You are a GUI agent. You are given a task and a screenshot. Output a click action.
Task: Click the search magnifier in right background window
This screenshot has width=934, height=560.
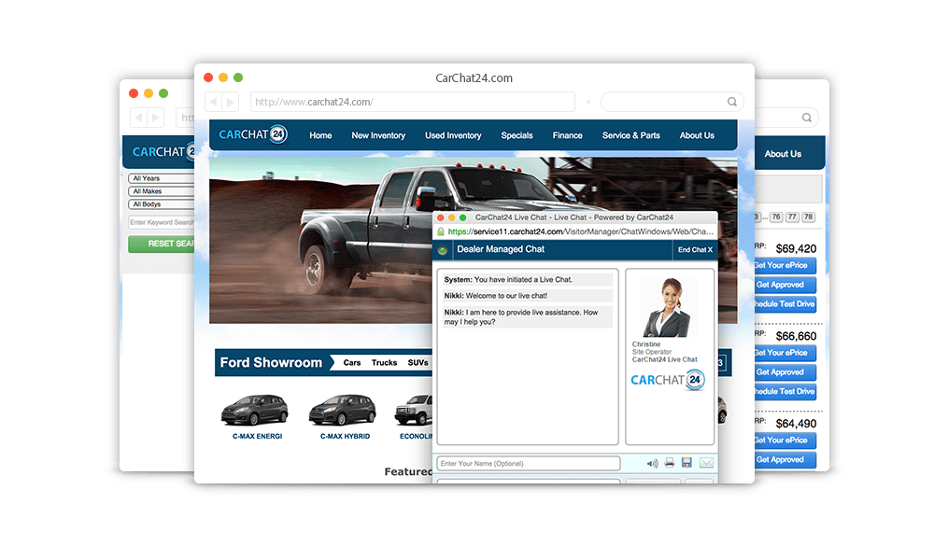807,118
